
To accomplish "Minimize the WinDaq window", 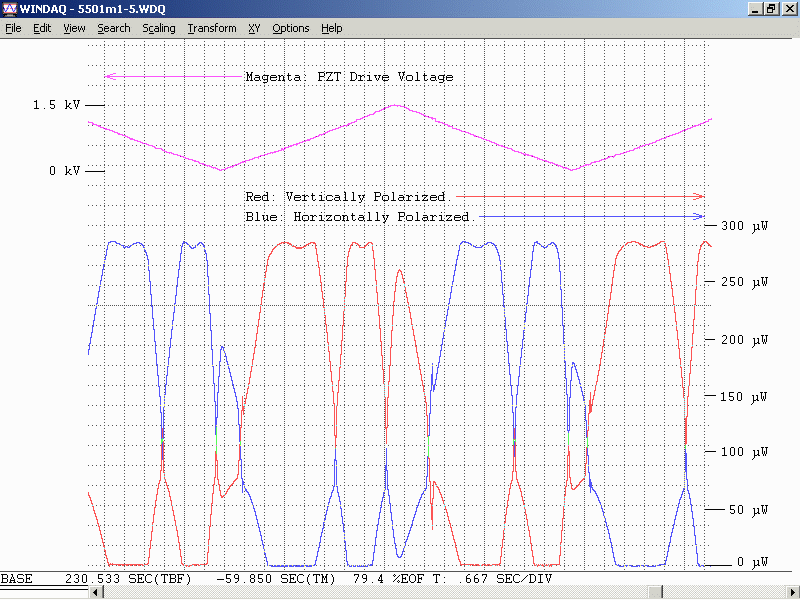I will pos(755,9).
